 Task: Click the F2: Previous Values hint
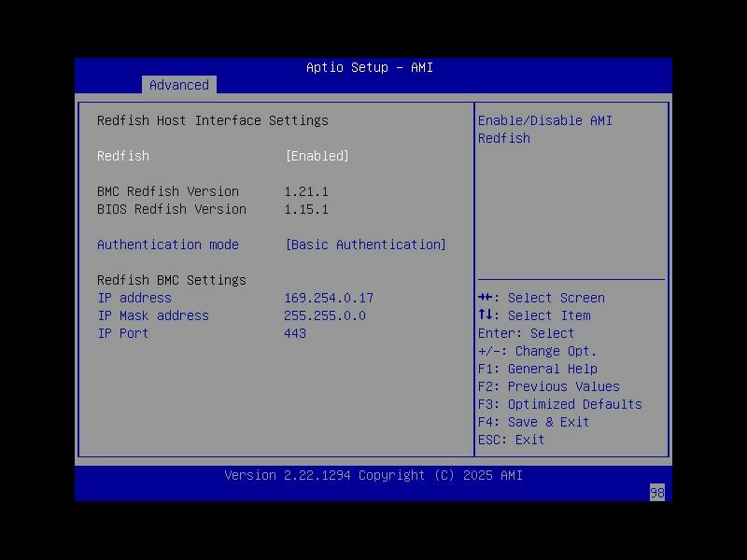[549, 386]
